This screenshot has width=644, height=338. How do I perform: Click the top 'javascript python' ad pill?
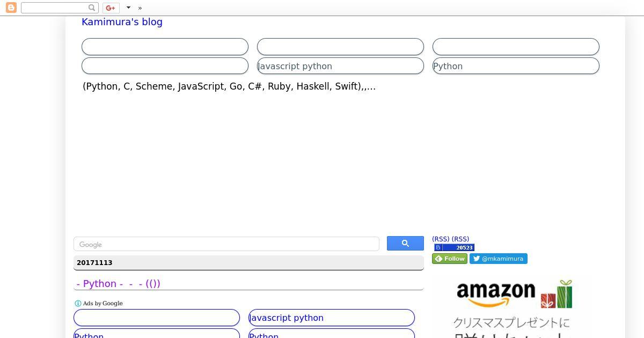340,66
